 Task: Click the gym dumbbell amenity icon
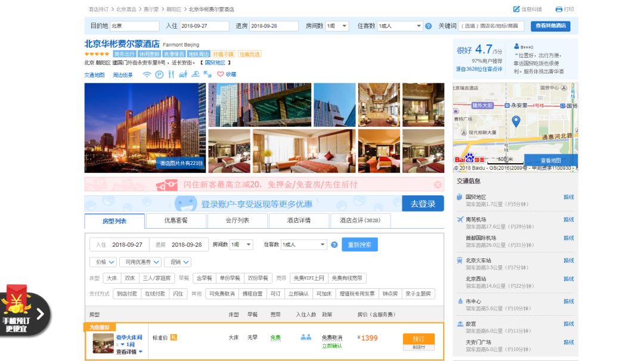point(208,74)
